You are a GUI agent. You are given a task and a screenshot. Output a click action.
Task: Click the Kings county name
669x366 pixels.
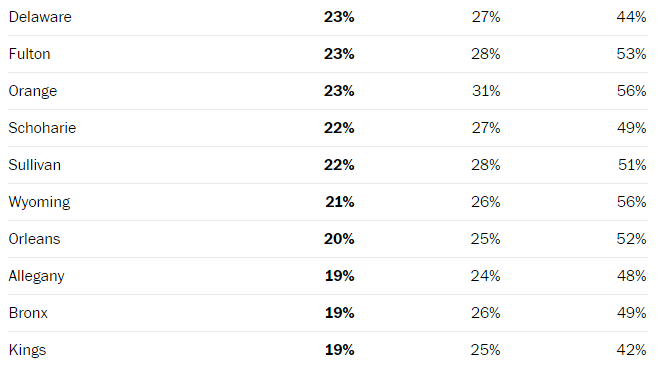click(27, 350)
